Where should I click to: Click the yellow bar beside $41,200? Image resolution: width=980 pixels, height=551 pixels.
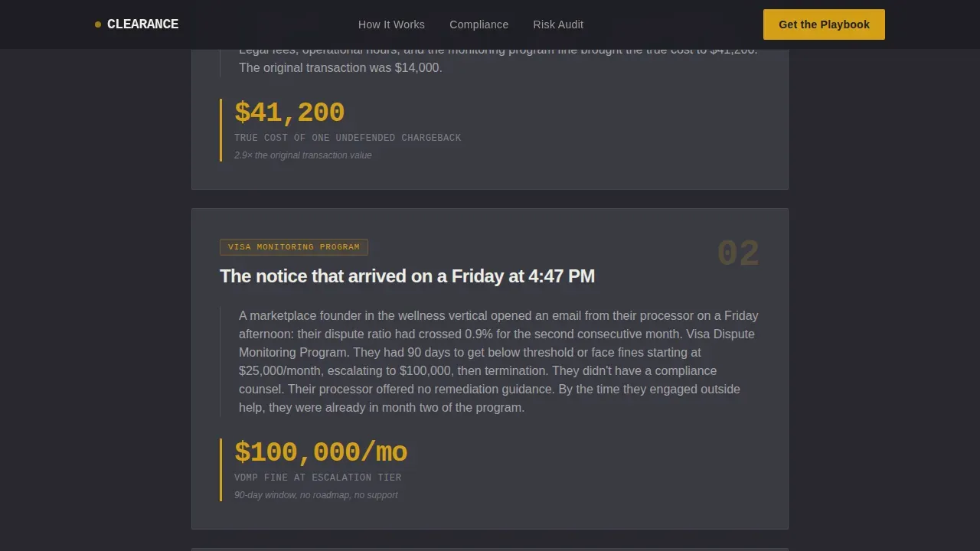point(220,130)
